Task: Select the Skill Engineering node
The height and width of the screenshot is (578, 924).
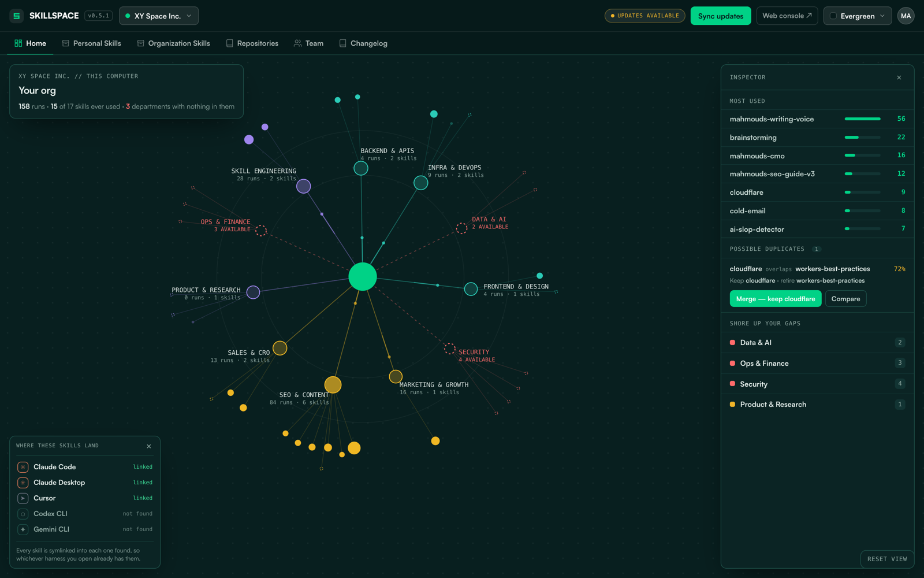Action: tap(304, 186)
